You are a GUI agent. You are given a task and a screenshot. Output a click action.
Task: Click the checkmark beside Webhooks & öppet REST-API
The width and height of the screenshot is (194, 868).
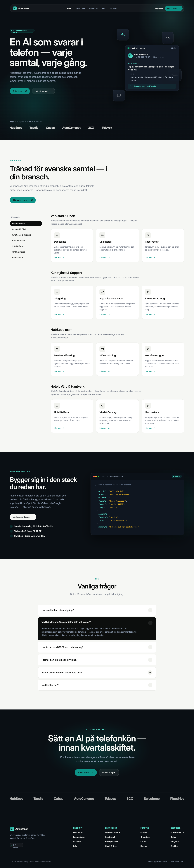point(11,531)
